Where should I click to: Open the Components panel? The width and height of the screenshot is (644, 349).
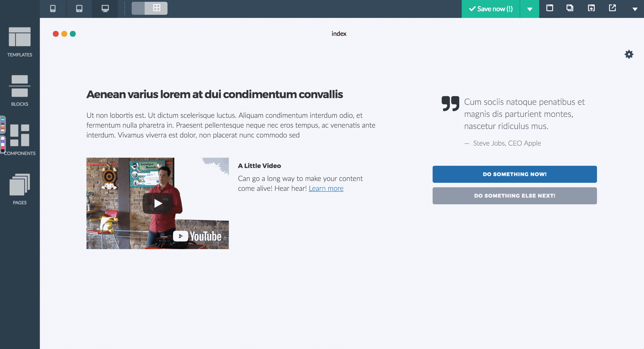tap(20, 138)
